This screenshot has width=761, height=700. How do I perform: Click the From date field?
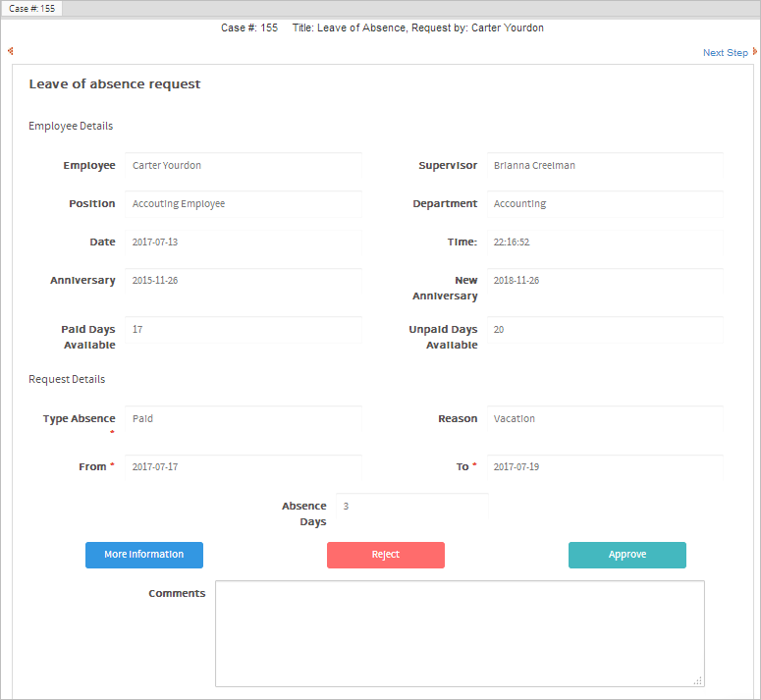pyautogui.click(x=243, y=467)
